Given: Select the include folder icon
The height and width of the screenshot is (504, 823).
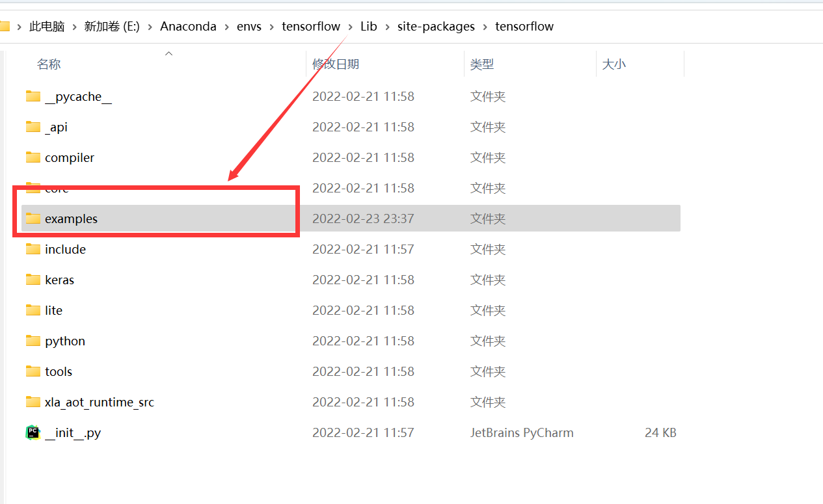Looking at the screenshot, I should click(x=33, y=249).
